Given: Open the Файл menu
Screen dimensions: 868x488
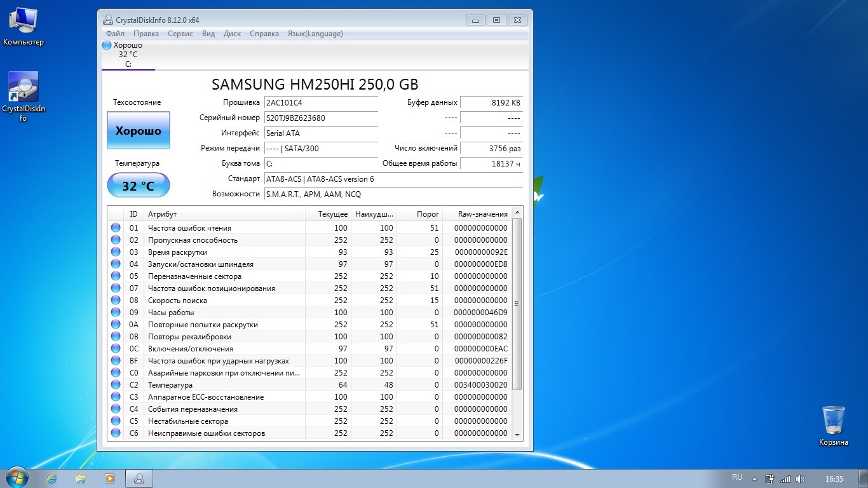Looking at the screenshot, I should [x=115, y=34].
